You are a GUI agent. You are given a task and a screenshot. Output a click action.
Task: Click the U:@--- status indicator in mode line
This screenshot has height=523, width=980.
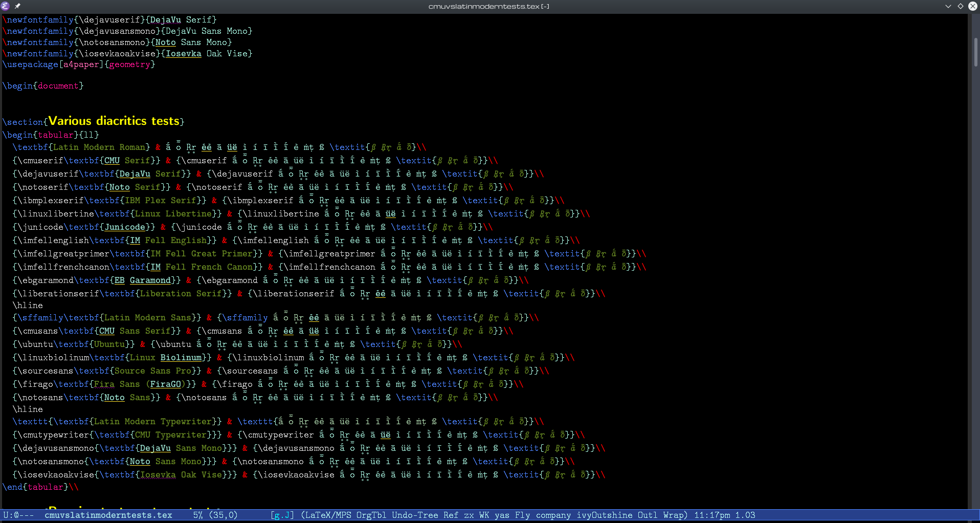18,515
